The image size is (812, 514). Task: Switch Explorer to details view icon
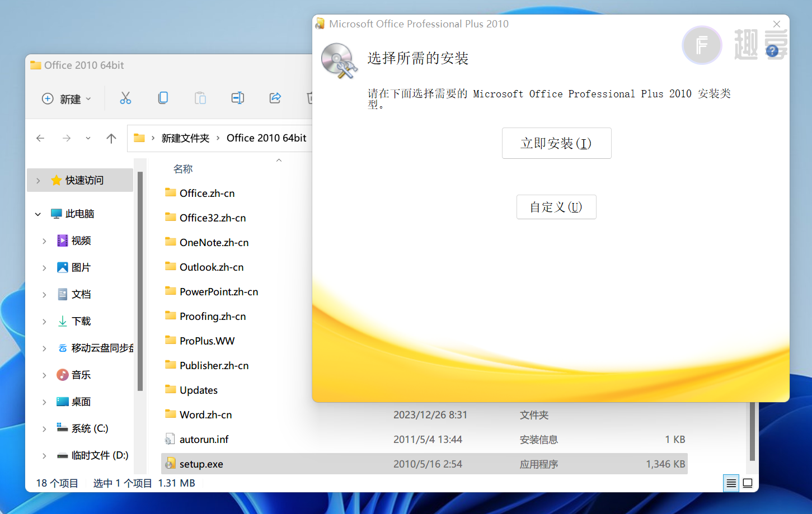pyautogui.click(x=731, y=483)
